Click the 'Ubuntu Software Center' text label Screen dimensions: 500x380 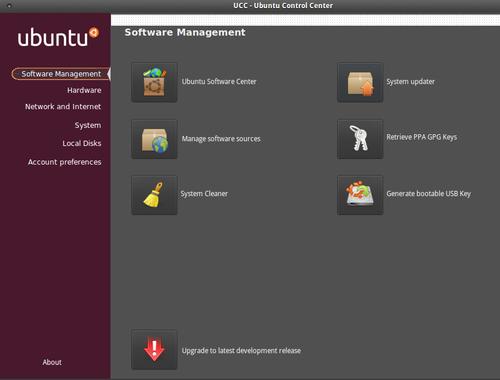[219, 82]
